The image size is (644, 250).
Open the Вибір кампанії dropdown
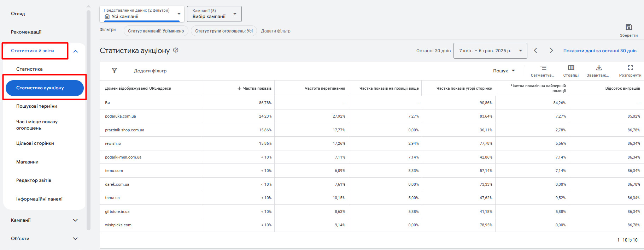[x=214, y=14]
